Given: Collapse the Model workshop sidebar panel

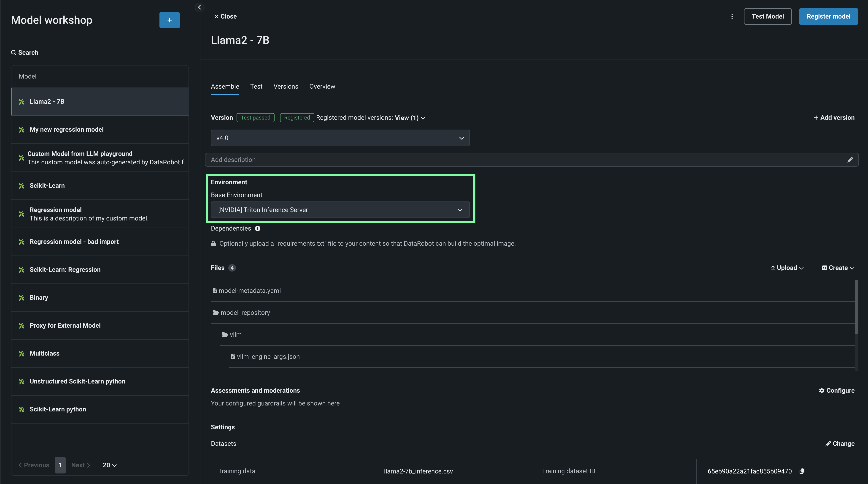Looking at the screenshot, I should [x=199, y=7].
